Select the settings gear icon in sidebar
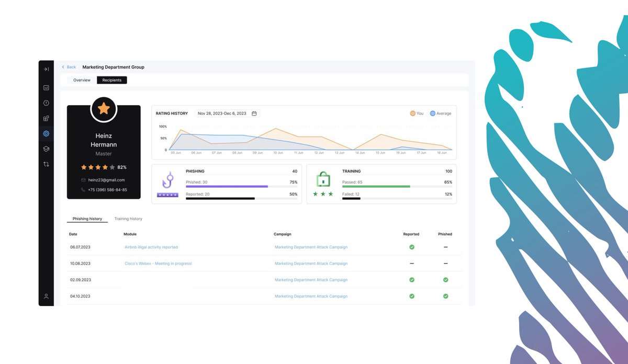Viewport: 628px width, 364px height. click(x=46, y=133)
